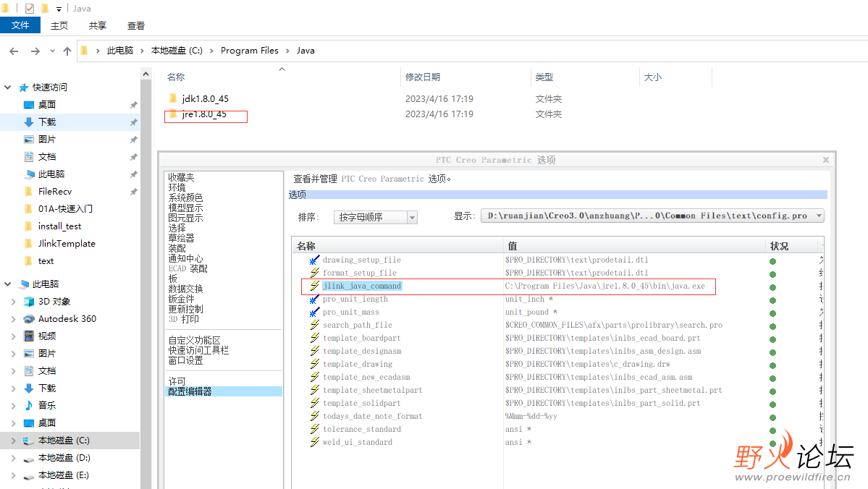The image size is (868, 489).
Task: Click the format_setup_file lightning icon
Action: (314, 273)
